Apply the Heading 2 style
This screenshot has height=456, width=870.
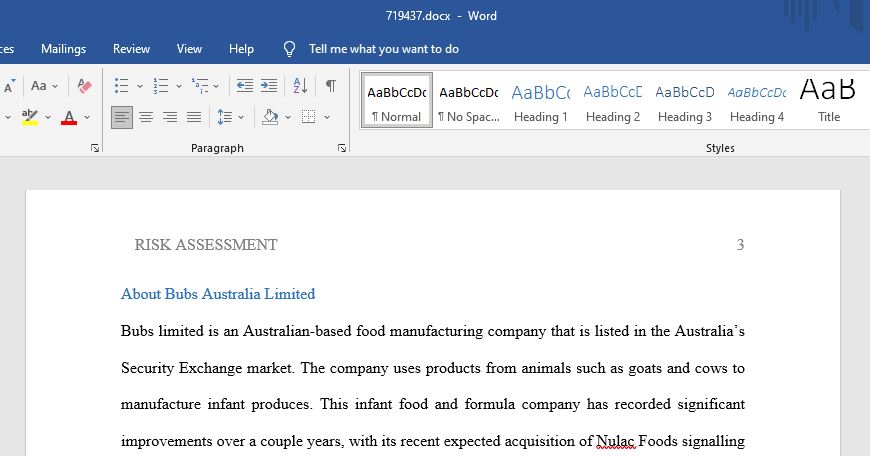pos(613,100)
